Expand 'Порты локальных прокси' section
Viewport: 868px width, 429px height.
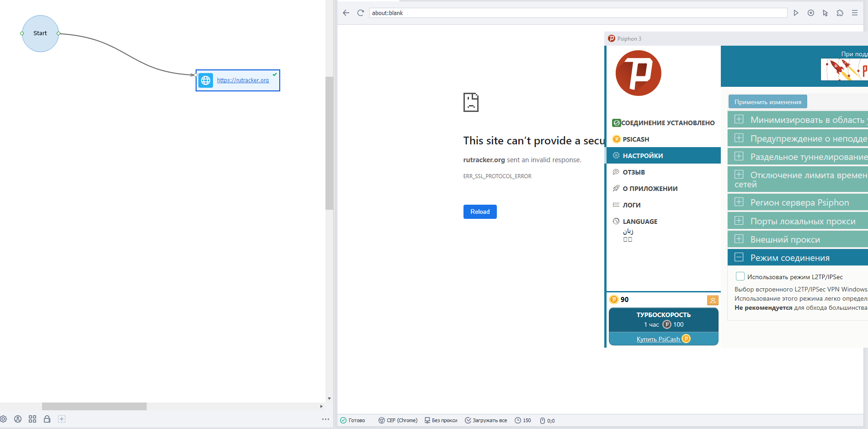click(798, 221)
